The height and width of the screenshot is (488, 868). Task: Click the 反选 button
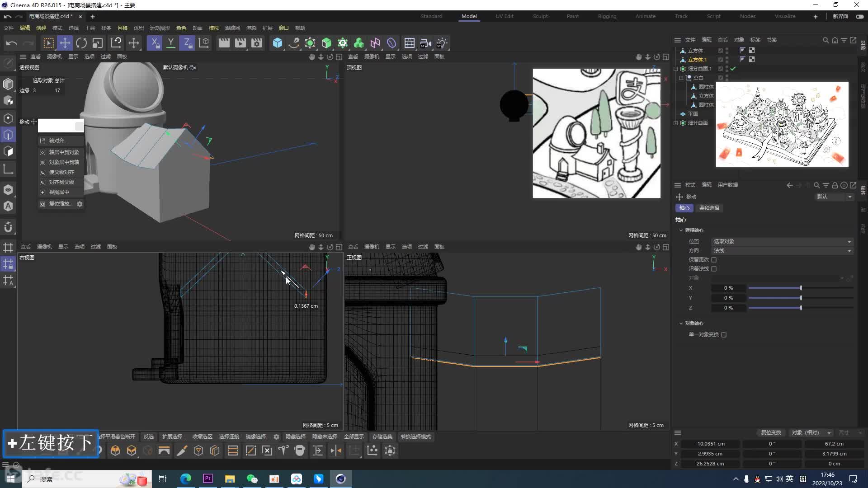(x=149, y=437)
